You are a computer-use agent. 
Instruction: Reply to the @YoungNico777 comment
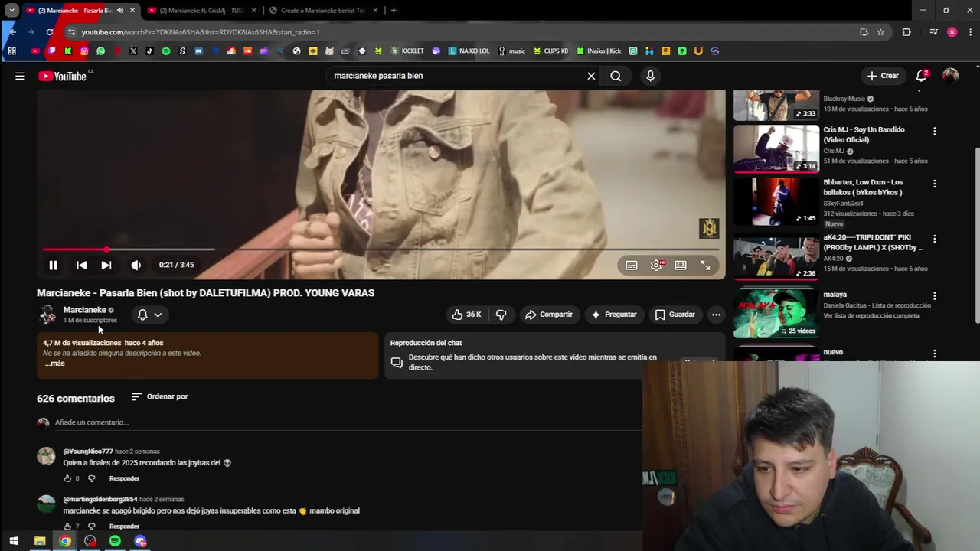tap(124, 478)
